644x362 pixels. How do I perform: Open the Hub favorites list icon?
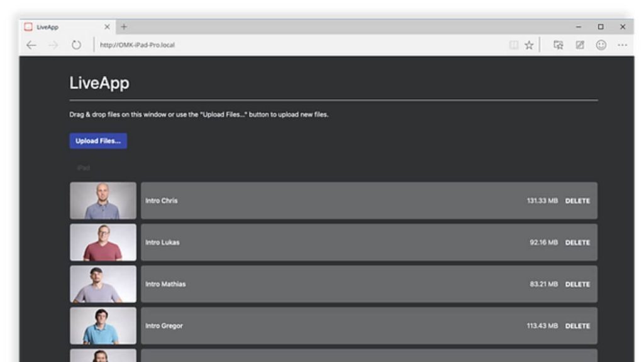coord(558,45)
